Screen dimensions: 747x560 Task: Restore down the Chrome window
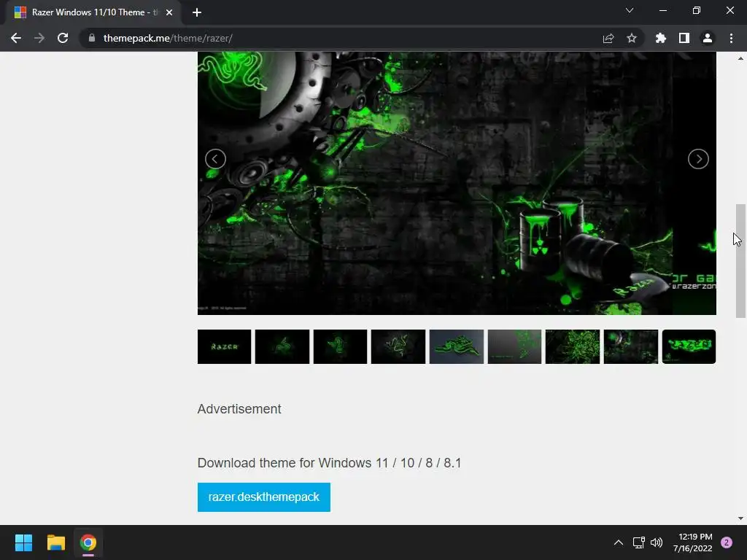[x=697, y=10]
